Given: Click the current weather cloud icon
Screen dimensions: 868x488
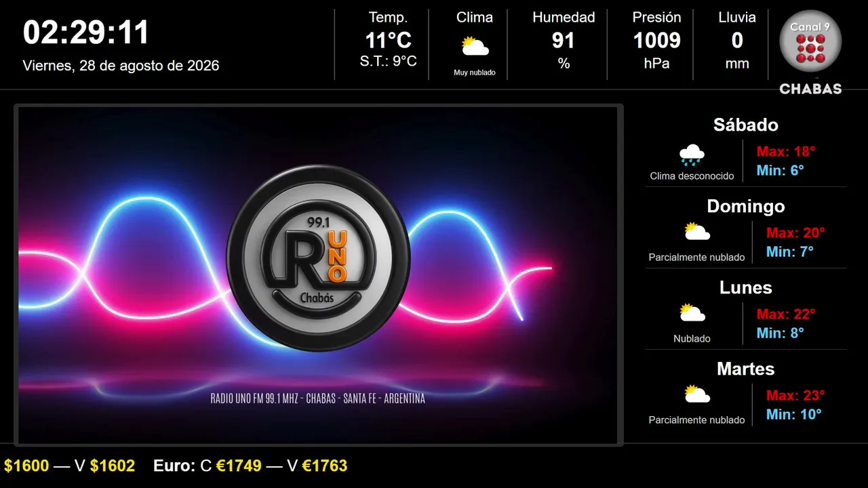Looking at the screenshot, I should point(475,47).
